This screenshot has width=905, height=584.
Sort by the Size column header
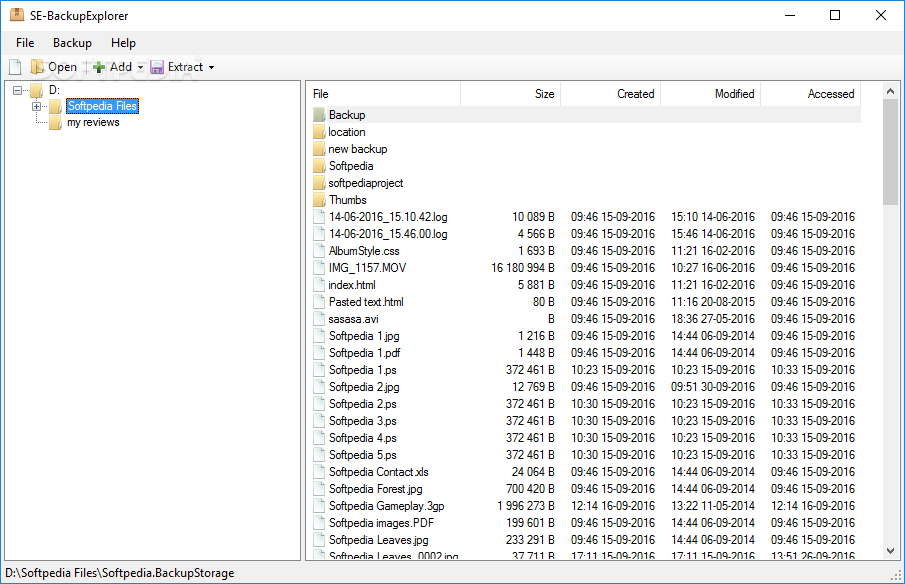510,94
